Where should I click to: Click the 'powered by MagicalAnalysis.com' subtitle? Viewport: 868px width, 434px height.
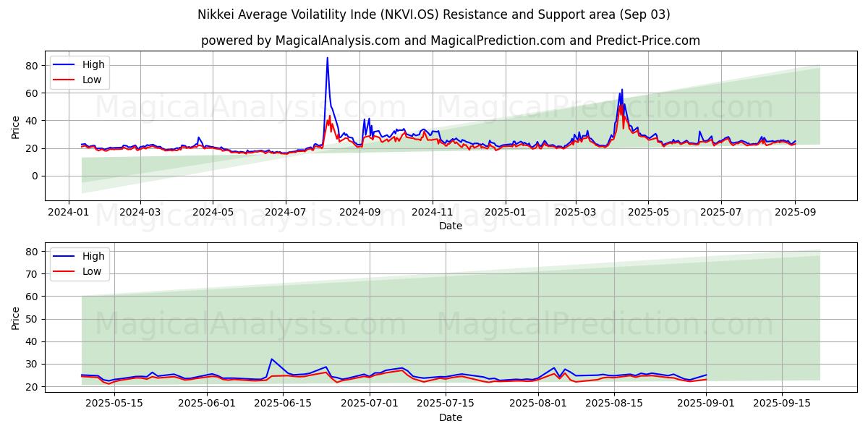[450, 41]
